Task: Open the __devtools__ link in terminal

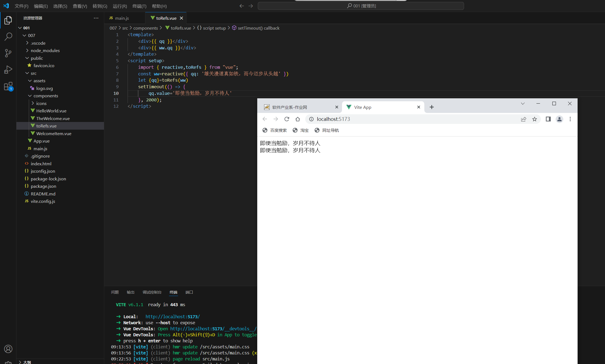Action: tap(213, 329)
